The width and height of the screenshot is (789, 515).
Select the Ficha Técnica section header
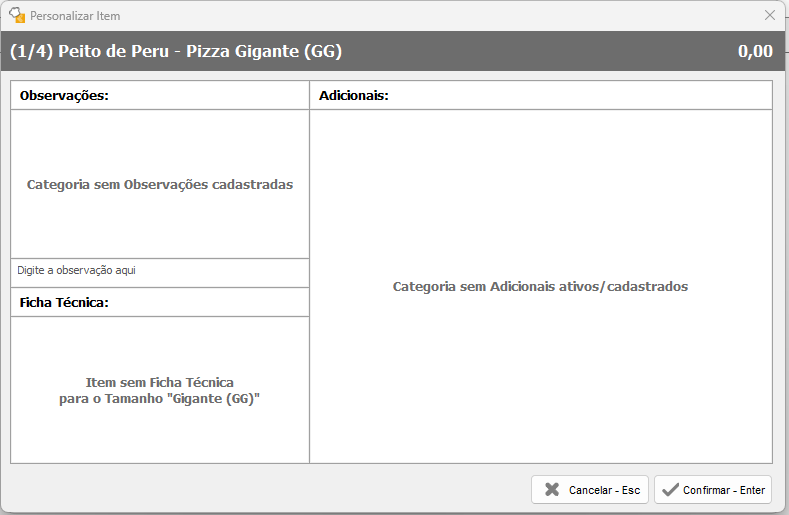coord(64,302)
